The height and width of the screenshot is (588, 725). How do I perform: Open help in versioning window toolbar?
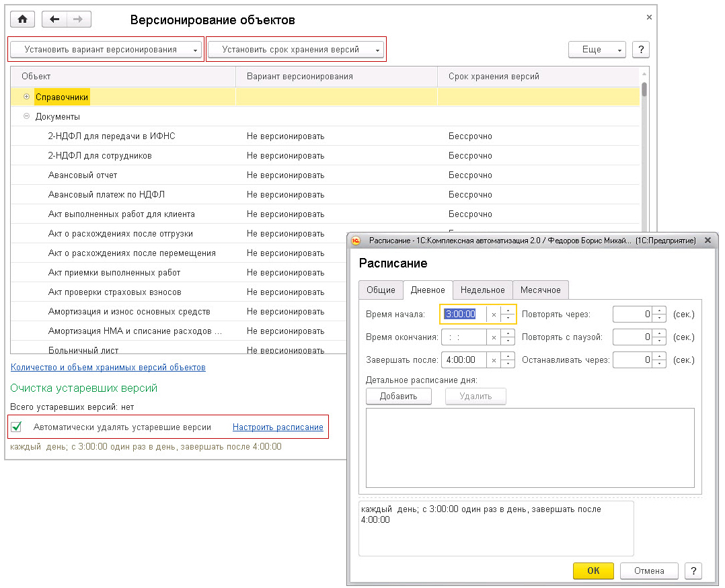click(641, 50)
